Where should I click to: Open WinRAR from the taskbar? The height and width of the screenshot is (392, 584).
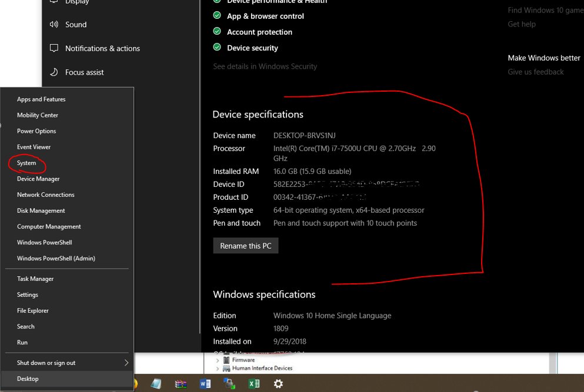click(181, 384)
